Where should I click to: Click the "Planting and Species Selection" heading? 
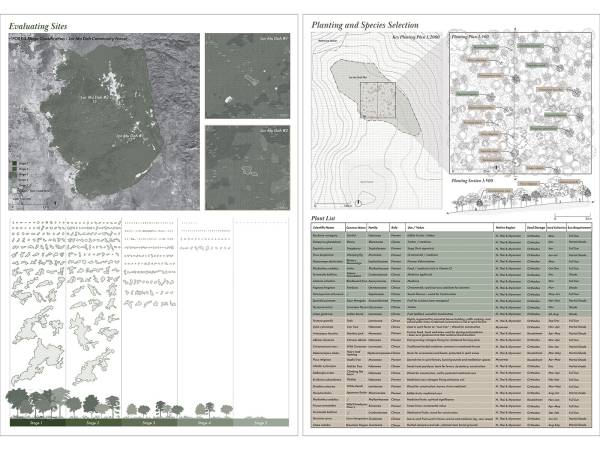pyautogui.click(x=365, y=25)
